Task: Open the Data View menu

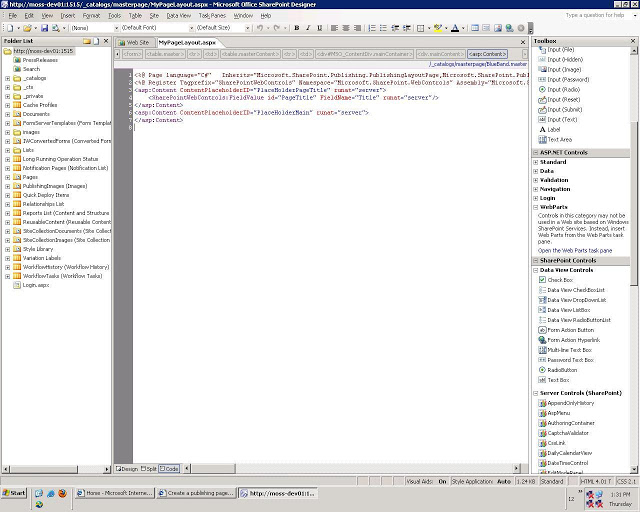Action: tap(179, 16)
